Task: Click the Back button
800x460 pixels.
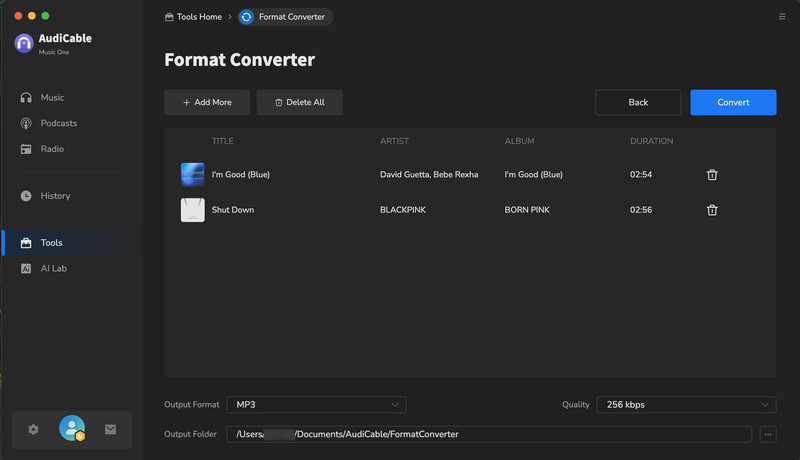Action: point(638,103)
